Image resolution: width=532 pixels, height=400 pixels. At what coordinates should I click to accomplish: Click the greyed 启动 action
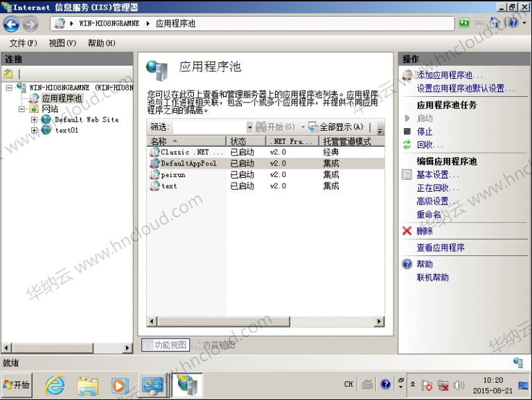pyautogui.click(x=425, y=118)
